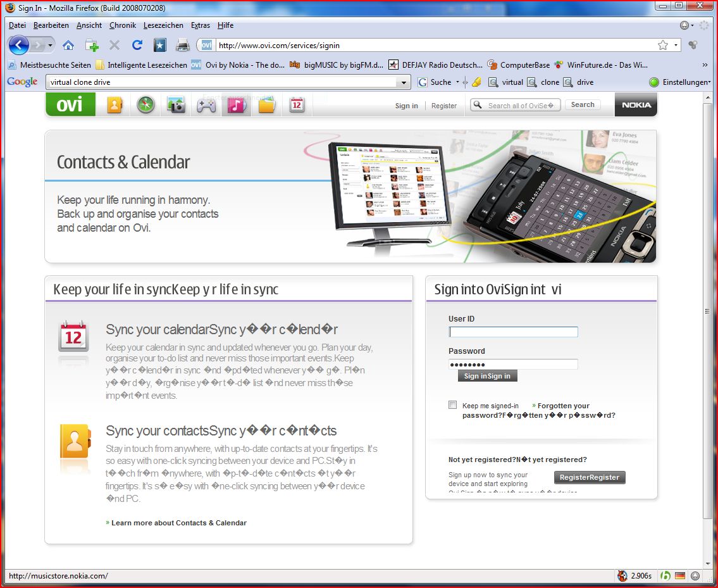Screen dimensions: 718x588
Task: Open the DEFJAY Radio Deutsch bookmark
Action: point(435,65)
